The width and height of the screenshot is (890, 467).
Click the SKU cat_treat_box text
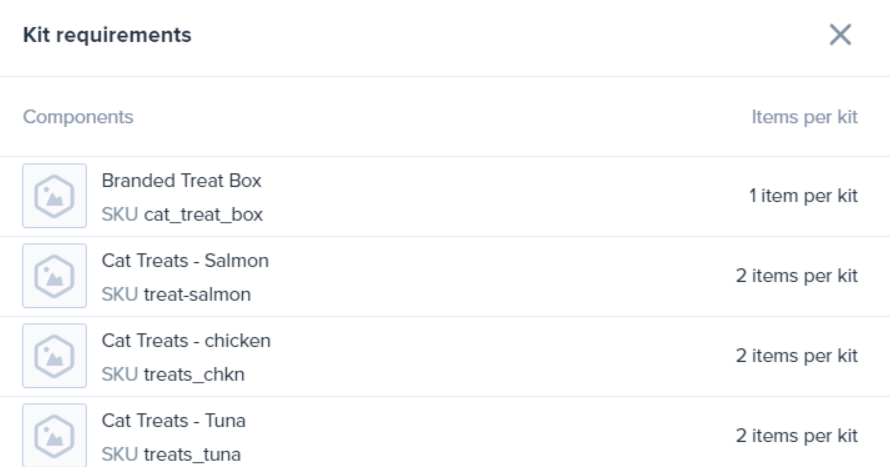click(x=182, y=214)
